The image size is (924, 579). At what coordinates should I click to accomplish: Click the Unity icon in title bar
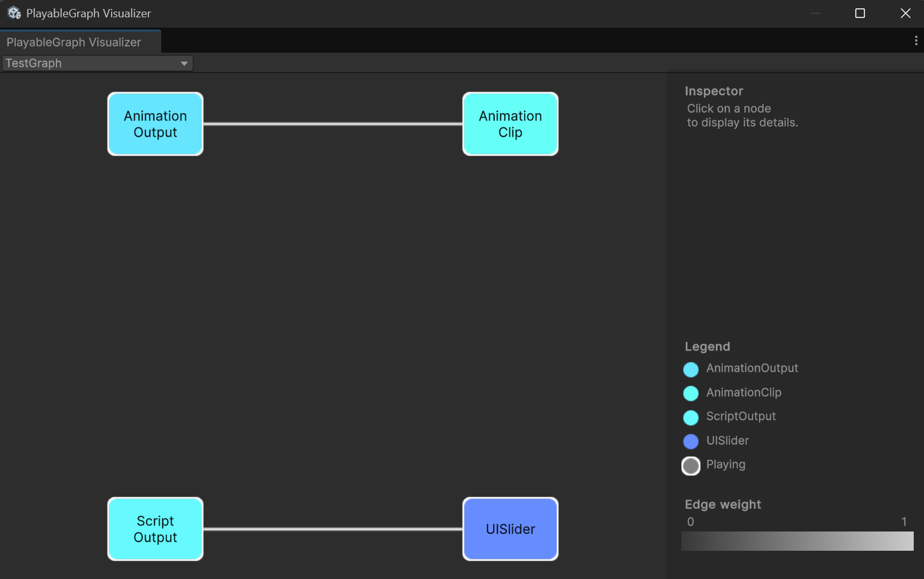click(x=14, y=13)
